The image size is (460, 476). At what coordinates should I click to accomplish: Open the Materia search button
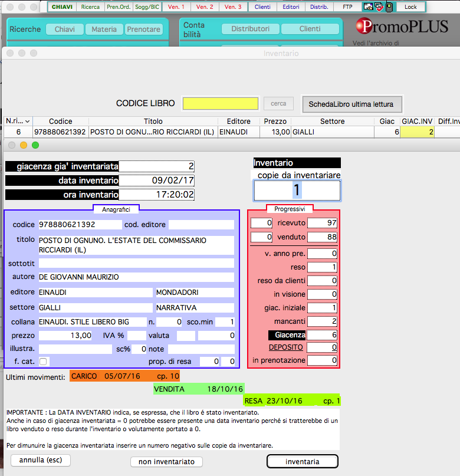[x=104, y=29]
